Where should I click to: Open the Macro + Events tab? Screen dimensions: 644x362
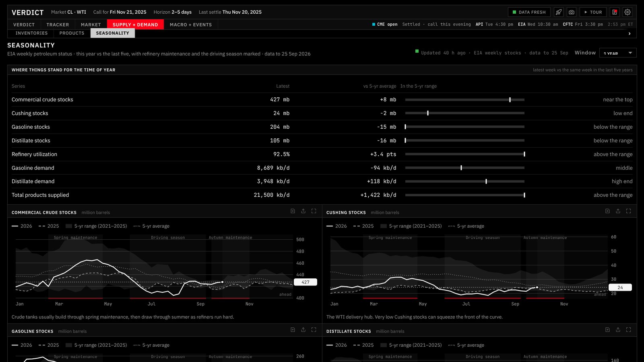(191, 25)
